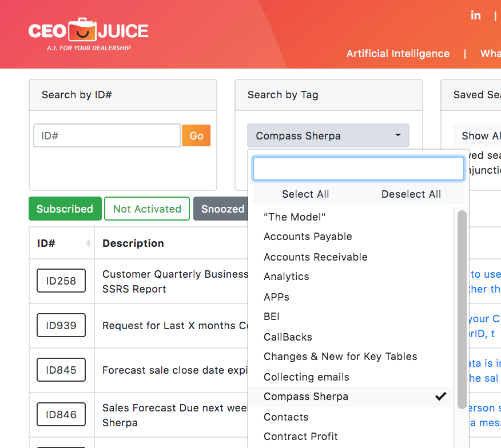Choose the Analytics tag
The width and height of the screenshot is (501, 448).
350,277
